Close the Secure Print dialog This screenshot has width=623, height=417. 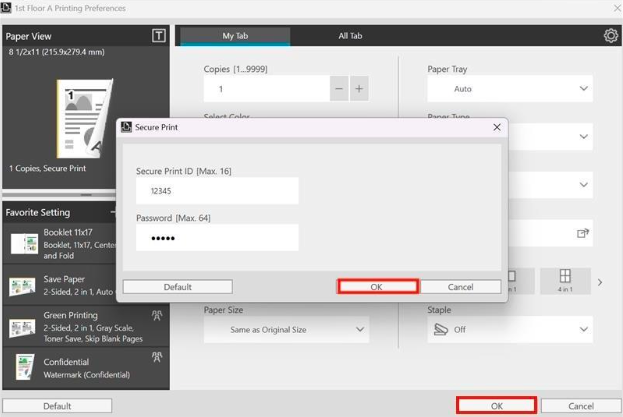click(497, 127)
